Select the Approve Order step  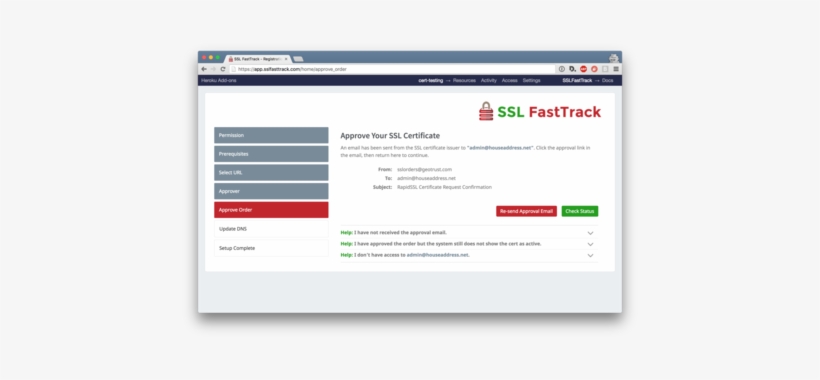point(271,210)
